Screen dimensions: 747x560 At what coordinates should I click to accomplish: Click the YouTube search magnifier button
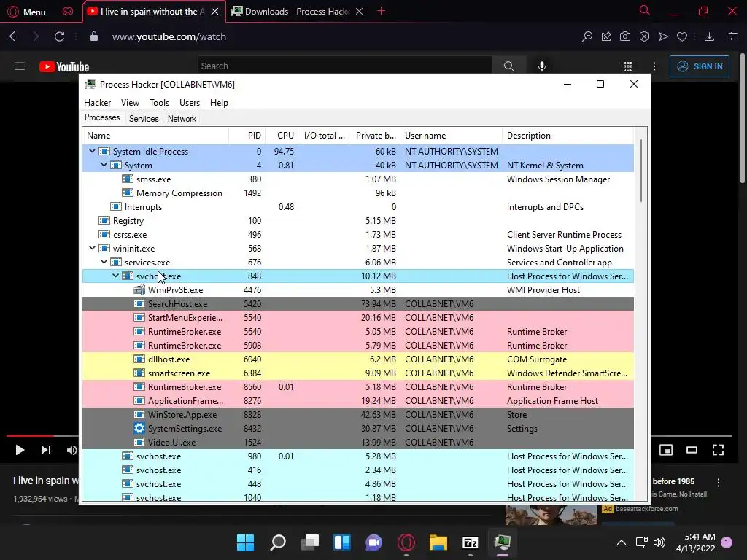coord(508,66)
